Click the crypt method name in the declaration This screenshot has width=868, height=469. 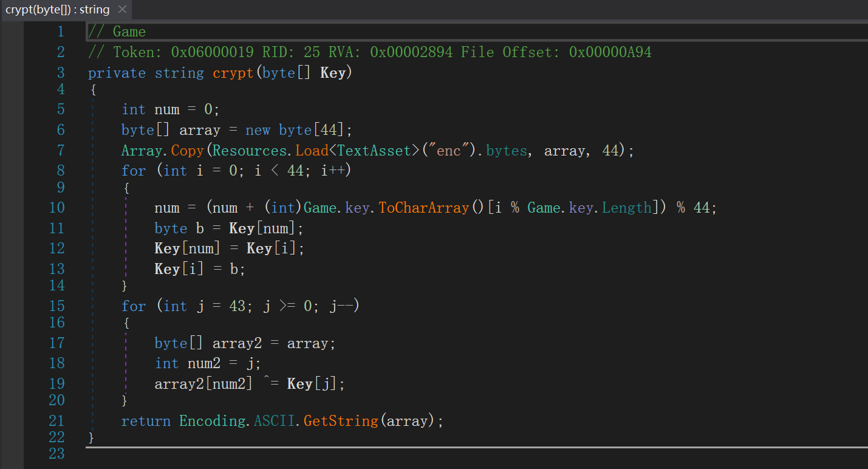pyautogui.click(x=233, y=73)
